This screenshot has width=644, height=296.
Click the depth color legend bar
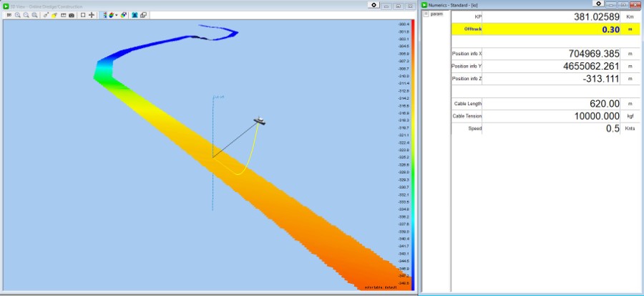click(x=413, y=156)
